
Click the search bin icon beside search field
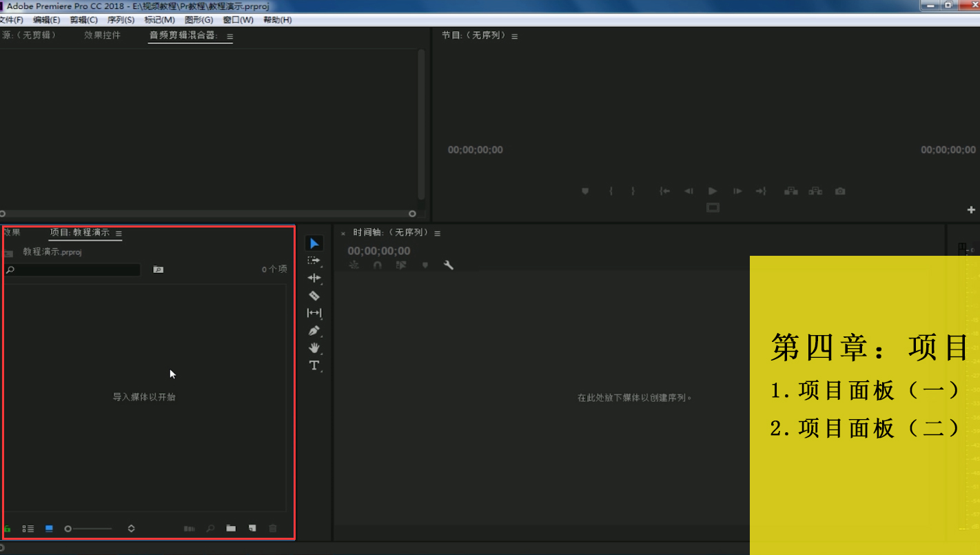159,270
